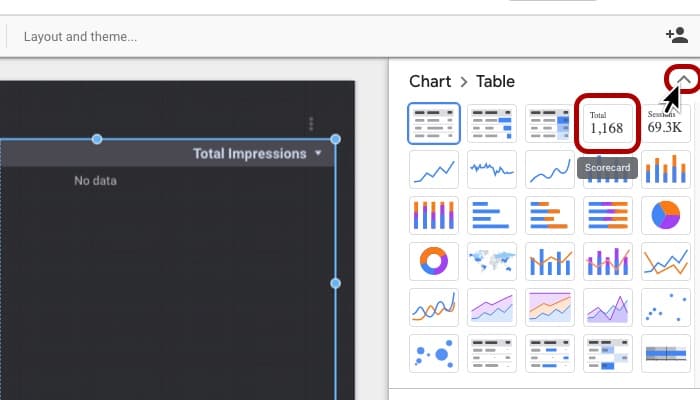
Task: Click the No data message
Action: [96, 181]
